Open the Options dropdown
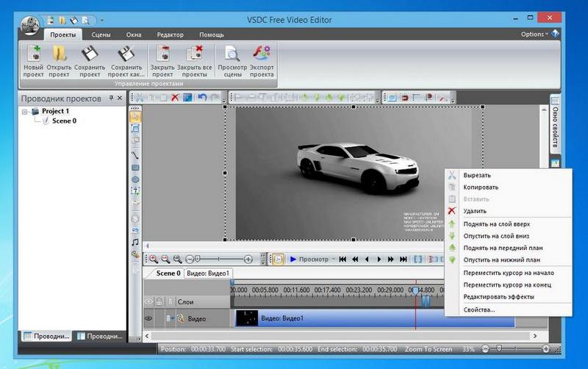588x369 pixels. tap(534, 34)
